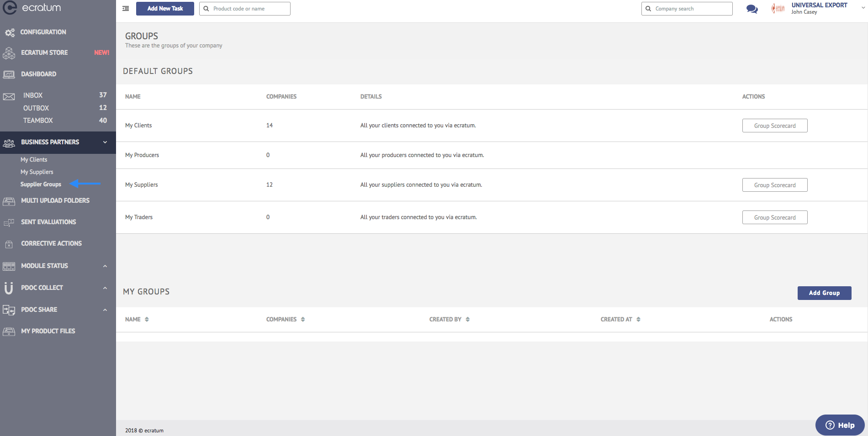Open the user account dropdown arrow
The height and width of the screenshot is (436, 868).
tap(863, 8)
